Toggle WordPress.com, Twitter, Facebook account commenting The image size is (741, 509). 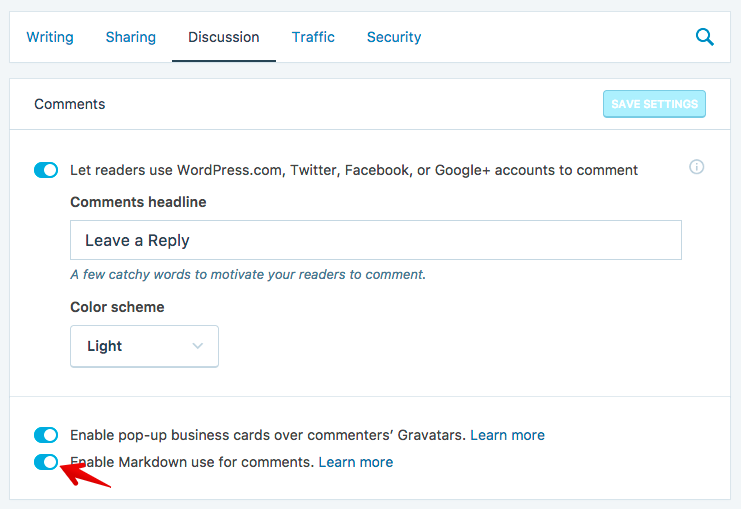[46, 170]
